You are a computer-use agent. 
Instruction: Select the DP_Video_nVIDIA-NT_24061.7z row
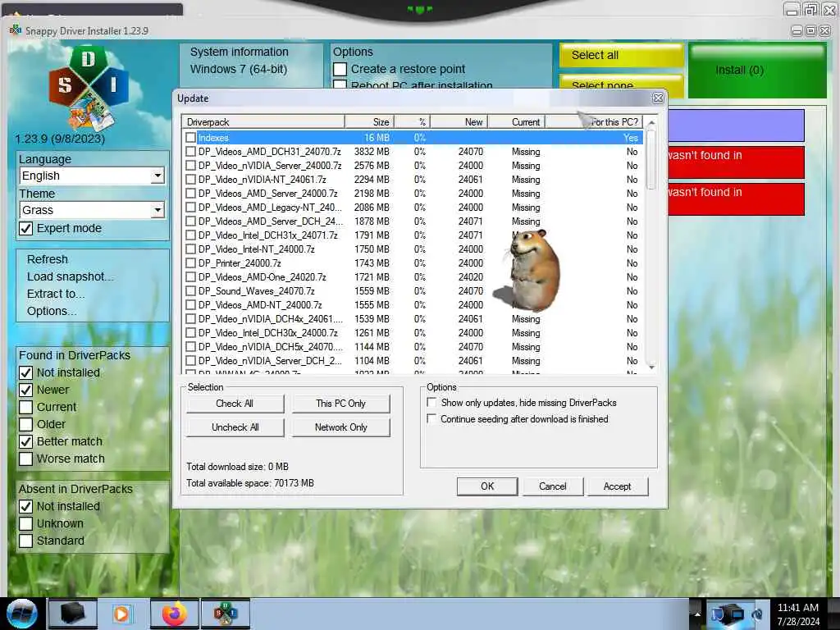(413, 180)
